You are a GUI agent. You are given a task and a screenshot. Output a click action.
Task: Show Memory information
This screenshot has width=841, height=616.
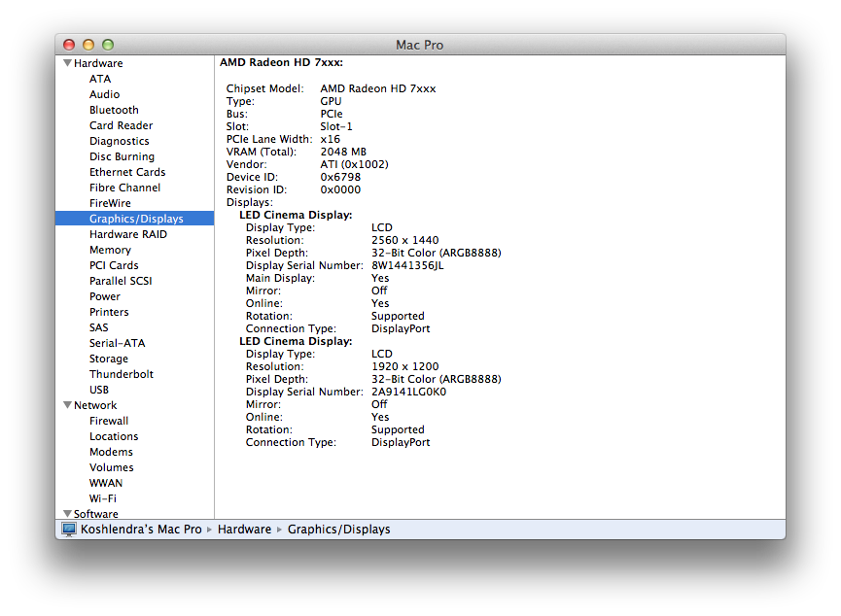tap(111, 250)
